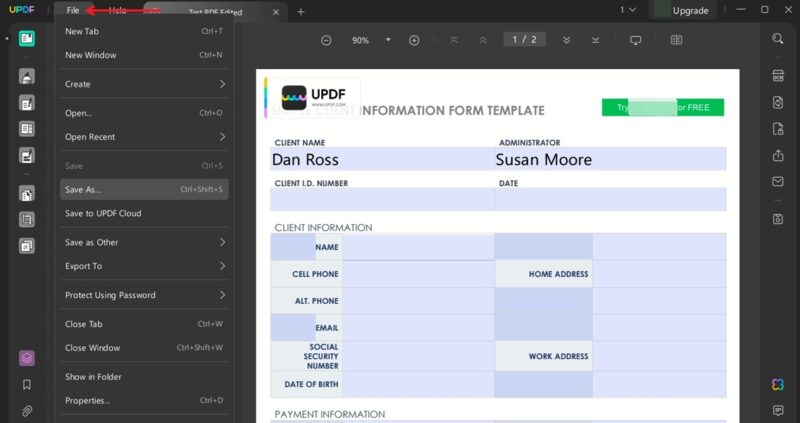Open the zoom level dropdown arrow

tap(388, 40)
